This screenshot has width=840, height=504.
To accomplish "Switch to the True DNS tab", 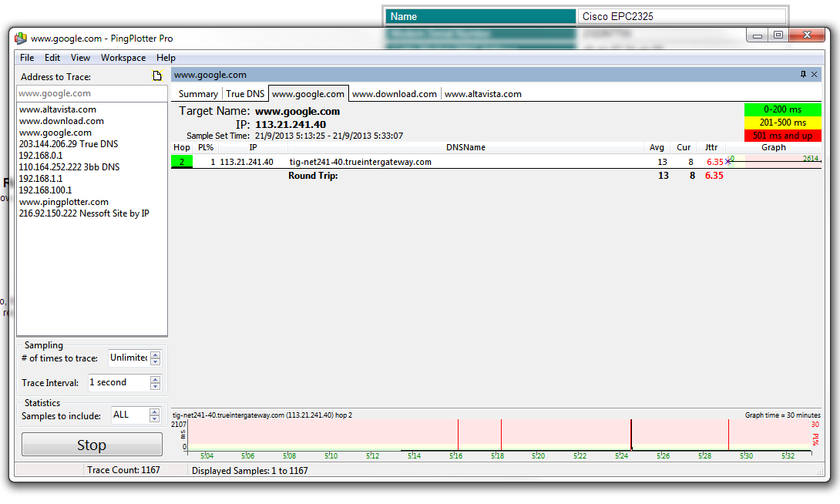I will tap(245, 94).
